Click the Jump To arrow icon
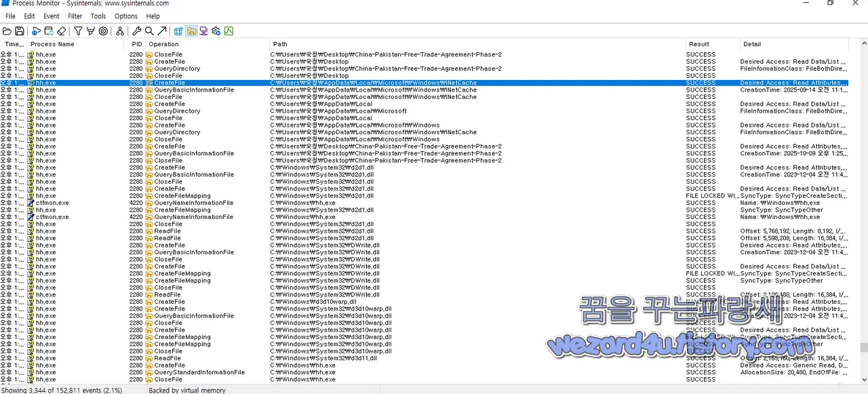Viewport: 868px width, 394px height. [162, 31]
